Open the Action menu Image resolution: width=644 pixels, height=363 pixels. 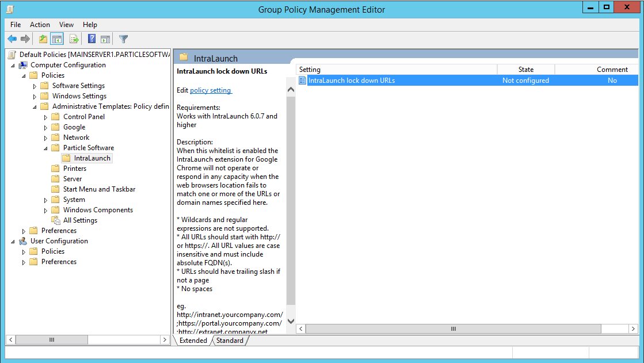coord(40,25)
